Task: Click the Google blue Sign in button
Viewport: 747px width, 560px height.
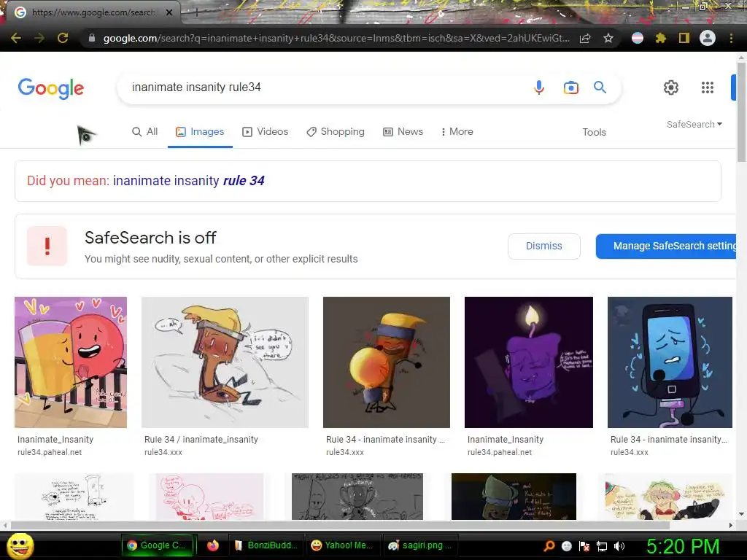Action: pyautogui.click(x=734, y=87)
